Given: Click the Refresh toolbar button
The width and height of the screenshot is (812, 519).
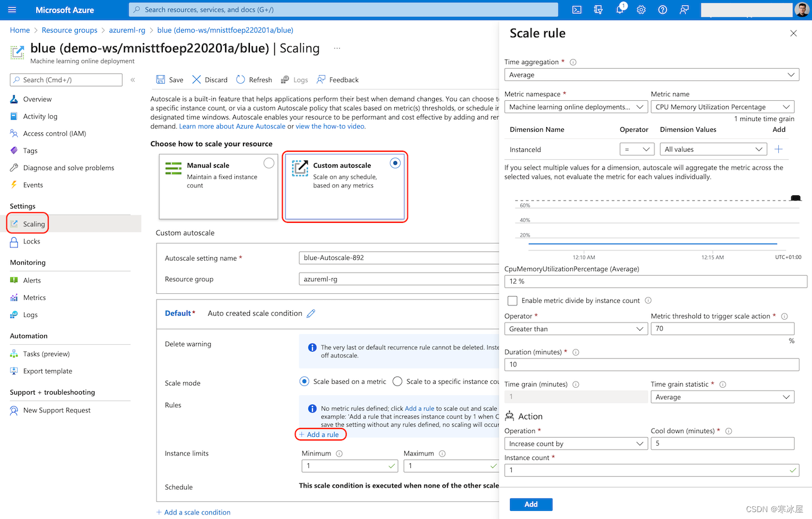Looking at the screenshot, I should [x=254, y=80].
